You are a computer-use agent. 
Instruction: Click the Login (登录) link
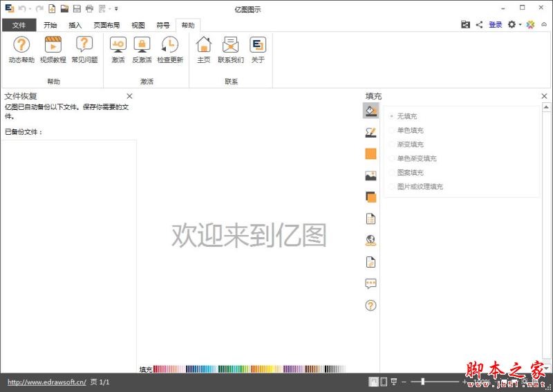(x=496, y=24)
